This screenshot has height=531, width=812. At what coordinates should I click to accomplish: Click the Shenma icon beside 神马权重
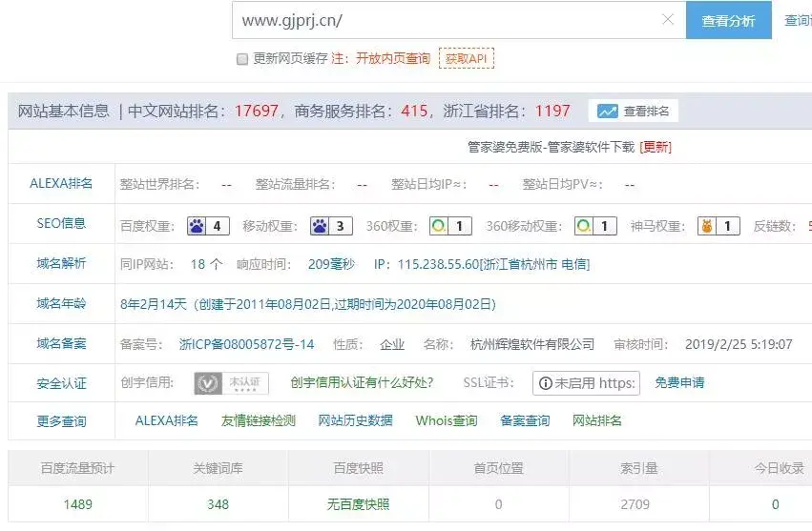tap(707, 226)
